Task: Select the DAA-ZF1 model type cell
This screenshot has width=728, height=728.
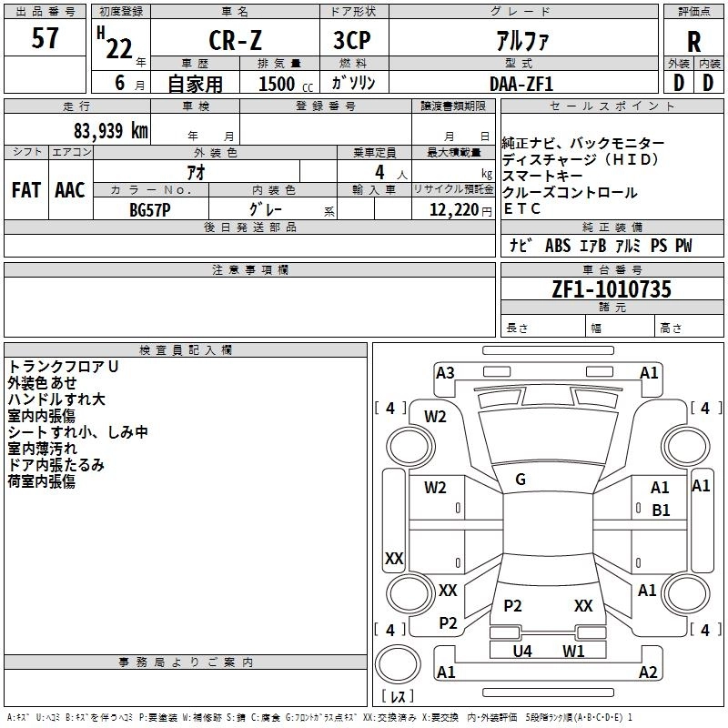Action: click(524, 83)
